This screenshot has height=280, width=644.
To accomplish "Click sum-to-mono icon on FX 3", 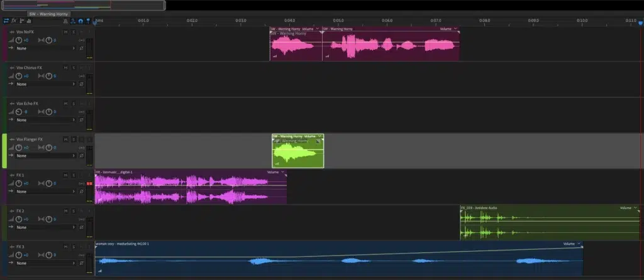I will [x=82, y=255].
